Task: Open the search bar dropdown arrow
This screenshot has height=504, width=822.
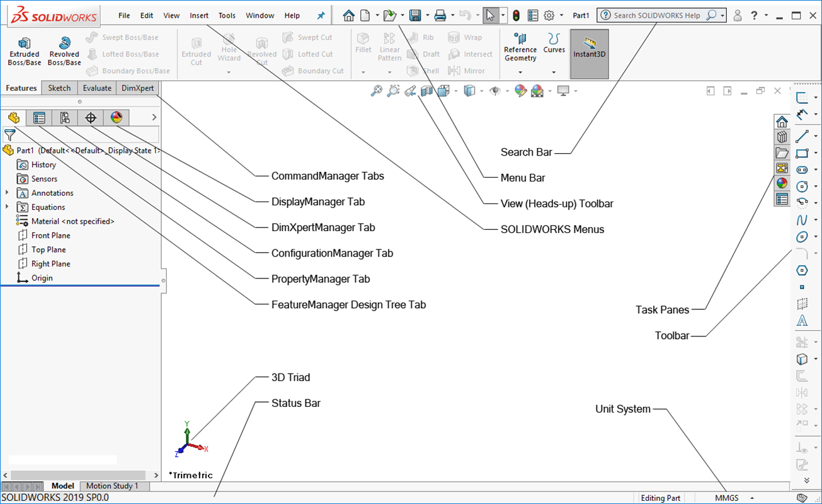Action: 722,15
